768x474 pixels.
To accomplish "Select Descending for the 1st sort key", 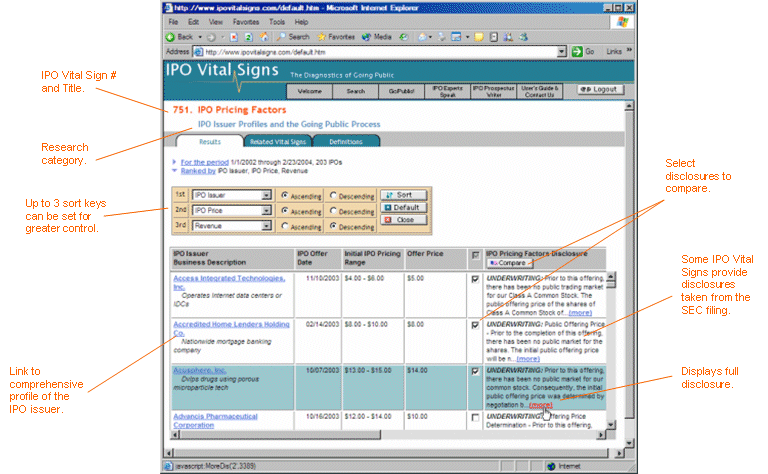I will pos(333,195).
